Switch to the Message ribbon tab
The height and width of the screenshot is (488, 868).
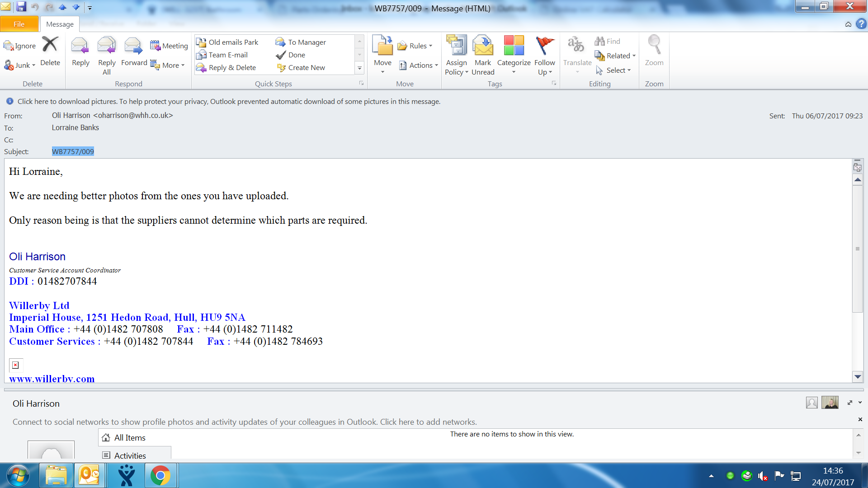(60, 24)
